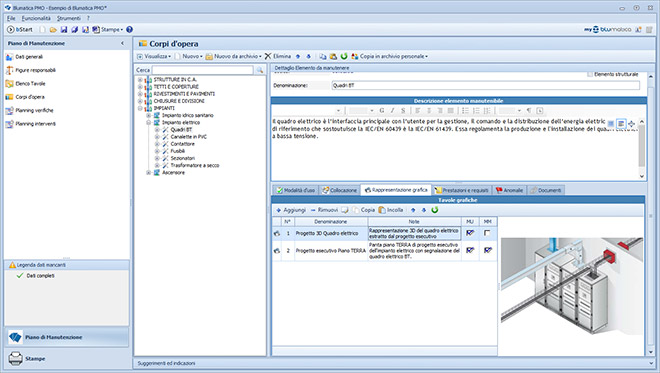Check MM box for Progetto 3D Quadro elettrico

click(487, 233)
